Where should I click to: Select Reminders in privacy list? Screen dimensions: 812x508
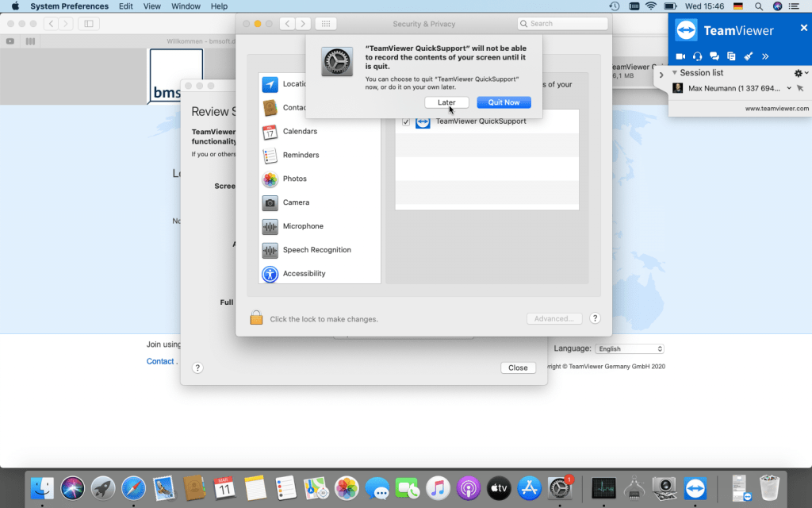coord(320,155)
